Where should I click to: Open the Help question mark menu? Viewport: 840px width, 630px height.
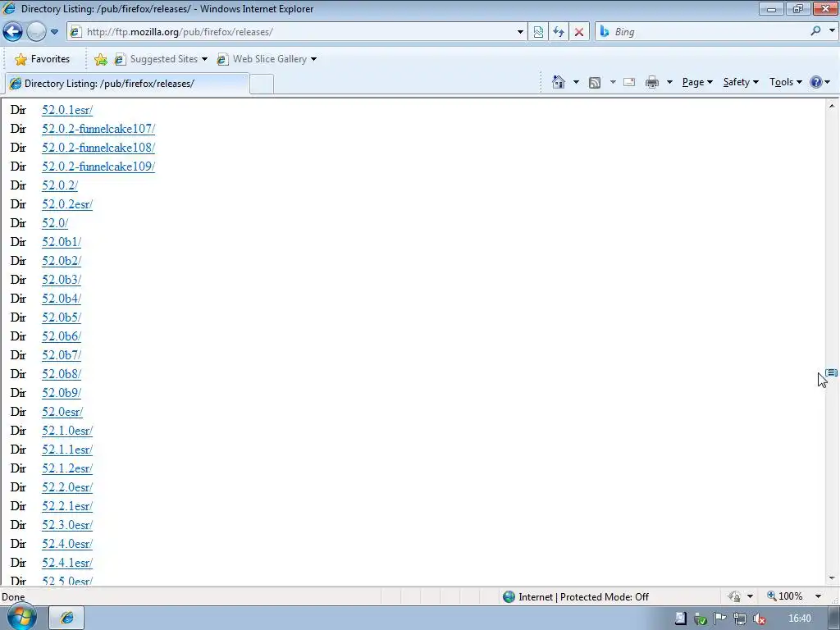click(x=820, y=82)
